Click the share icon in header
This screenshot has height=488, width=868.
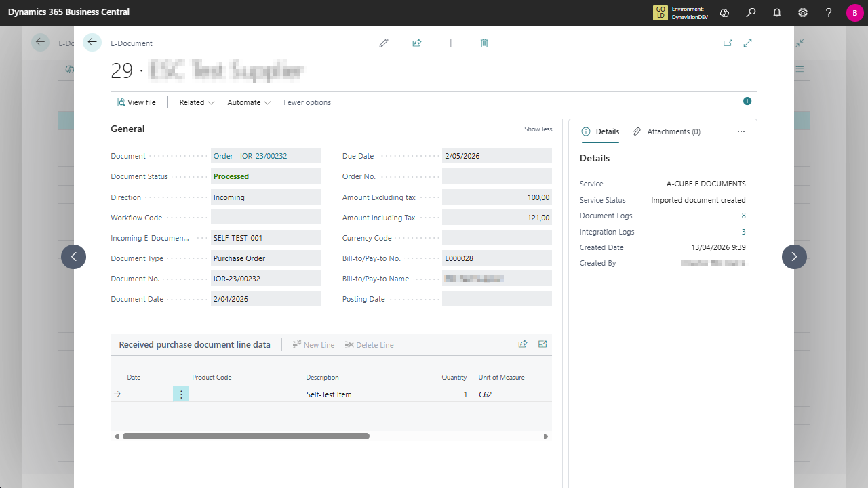[417, 43]
